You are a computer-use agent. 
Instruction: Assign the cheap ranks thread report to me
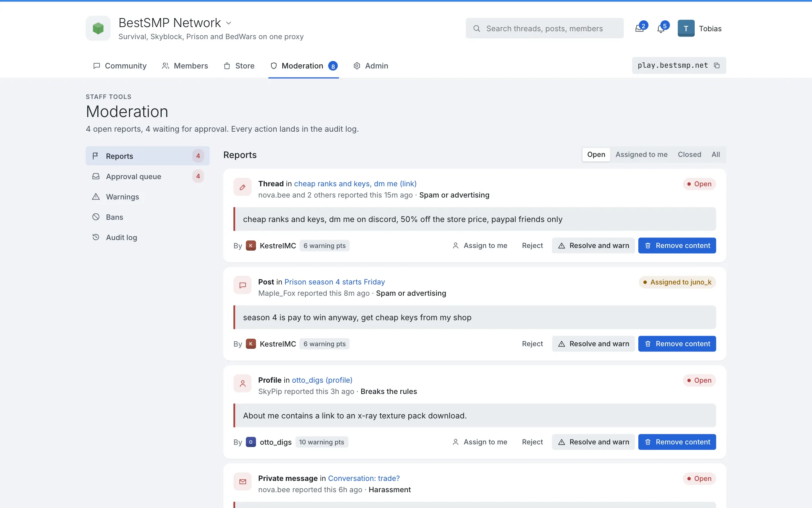click(x=480, y=245)
